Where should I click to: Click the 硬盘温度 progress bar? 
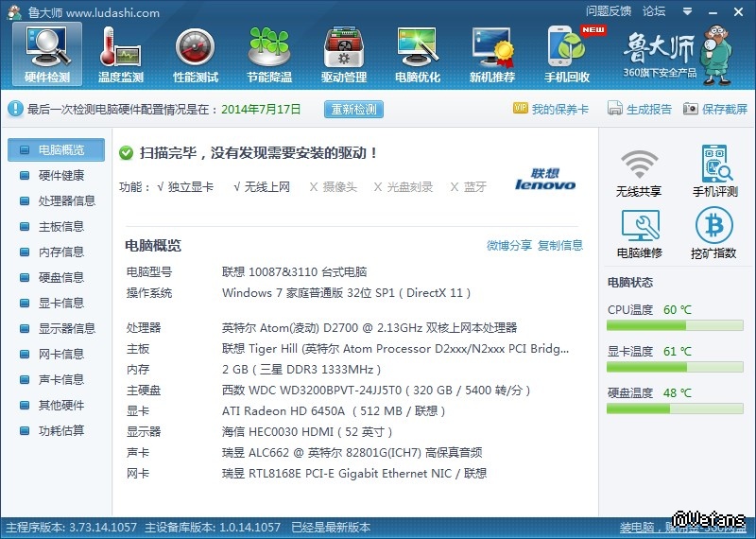[675, 409]
